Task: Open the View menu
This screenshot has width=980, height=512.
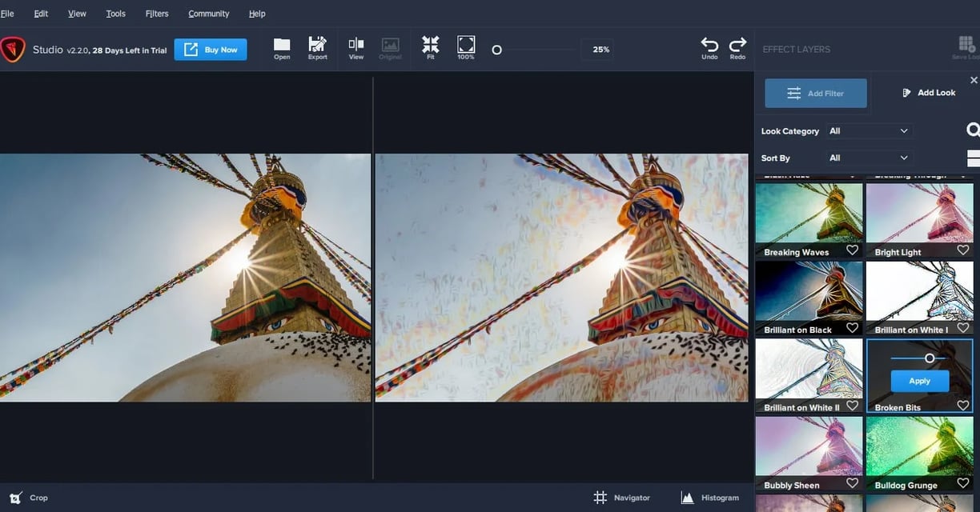Action: click(x=77, y=14)
